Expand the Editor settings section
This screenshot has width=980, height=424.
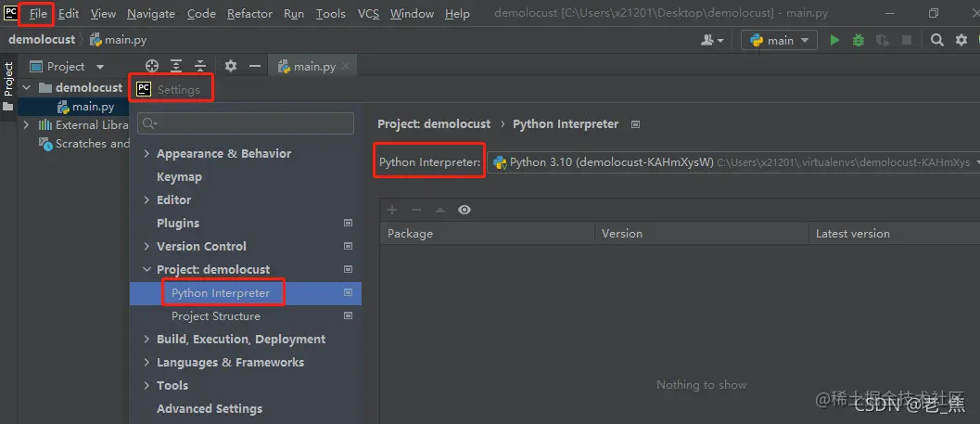coord(146,199)
